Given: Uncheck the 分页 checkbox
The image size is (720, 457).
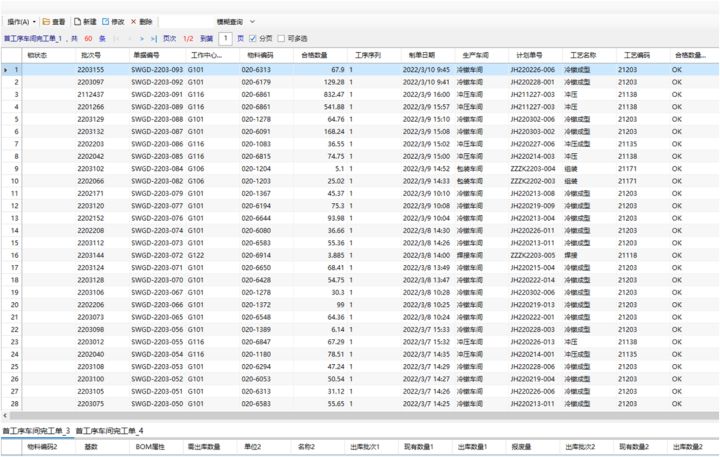Looking at the screenshot, I should click(253, 39).
